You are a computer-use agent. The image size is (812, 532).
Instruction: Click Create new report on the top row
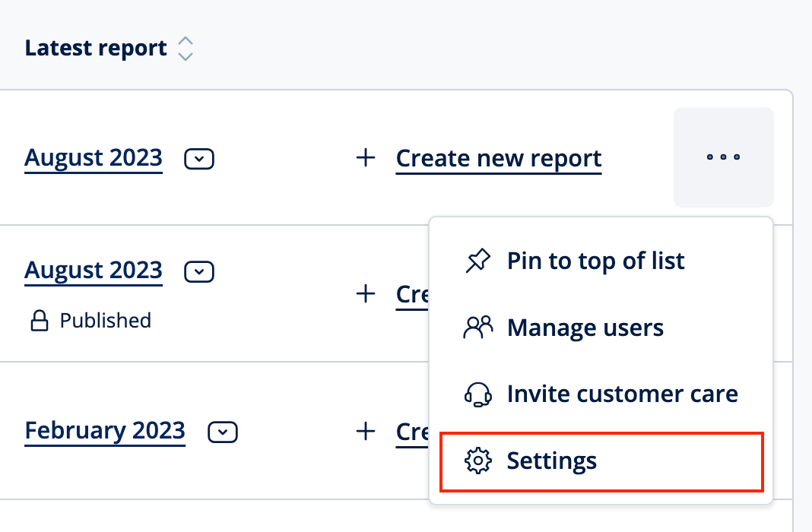pos(498,158)
